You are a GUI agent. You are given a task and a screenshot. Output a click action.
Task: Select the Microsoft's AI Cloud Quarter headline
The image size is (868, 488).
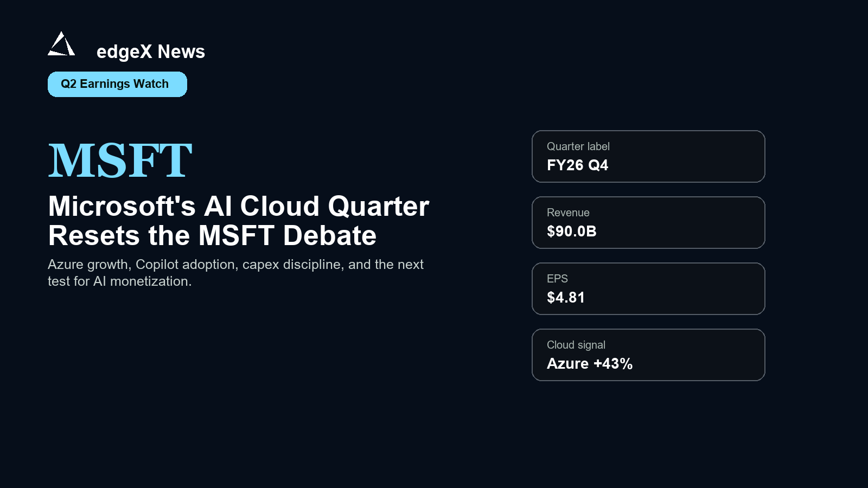pyautogui.click(x=239, y=221)
